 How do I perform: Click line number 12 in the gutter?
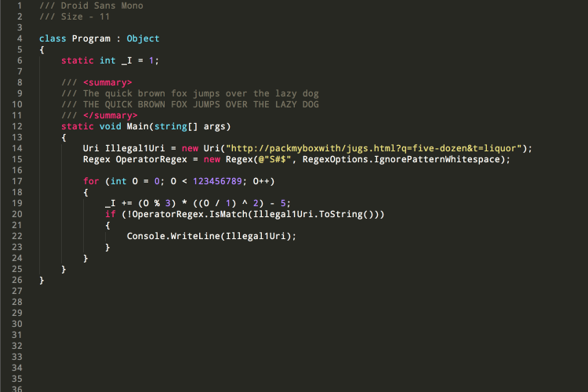(17, 126)
